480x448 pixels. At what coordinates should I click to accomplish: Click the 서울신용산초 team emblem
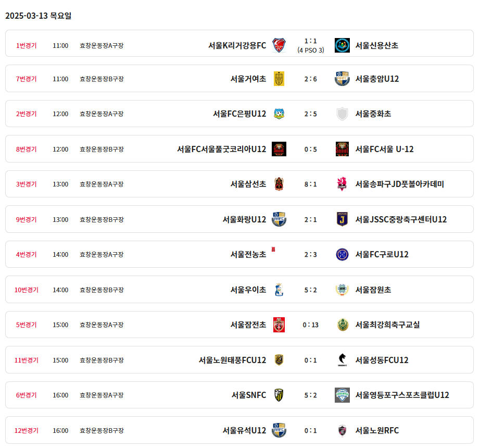342,45
